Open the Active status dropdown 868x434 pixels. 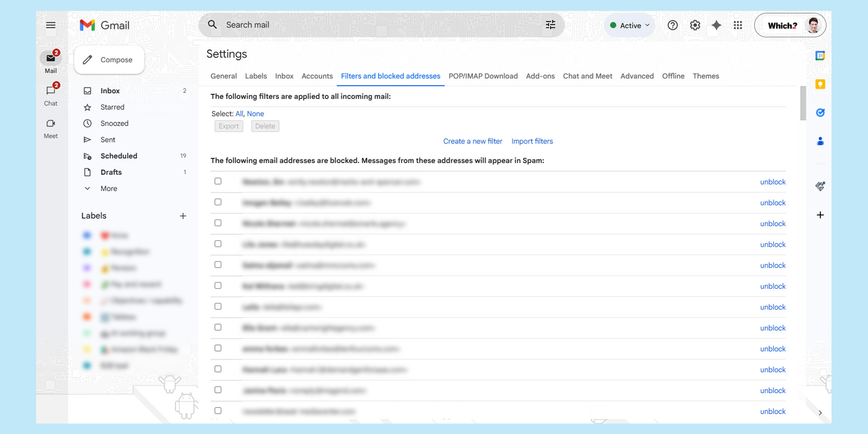(x=629, y=25)
